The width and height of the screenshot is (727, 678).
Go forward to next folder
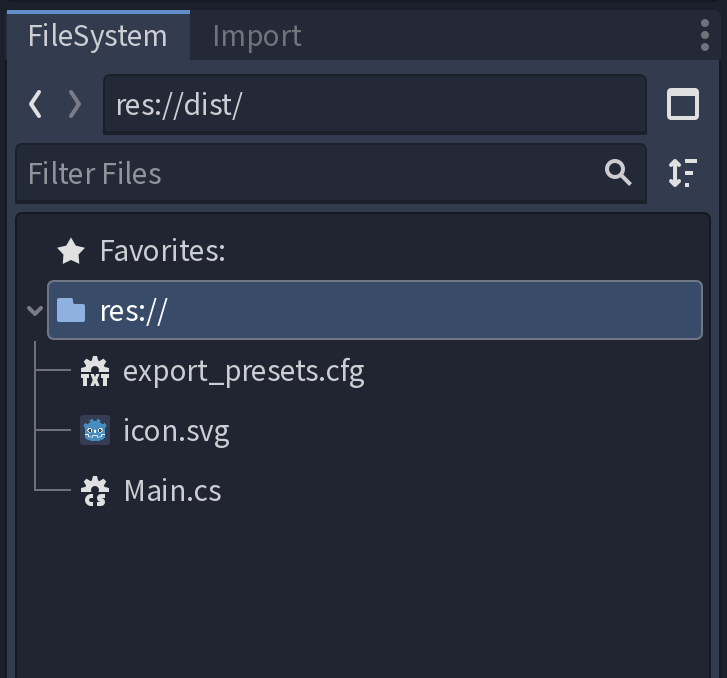74,104
